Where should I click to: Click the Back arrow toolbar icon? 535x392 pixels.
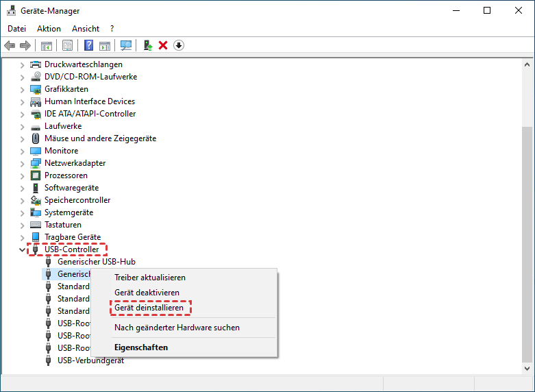(x=10, y=45)
